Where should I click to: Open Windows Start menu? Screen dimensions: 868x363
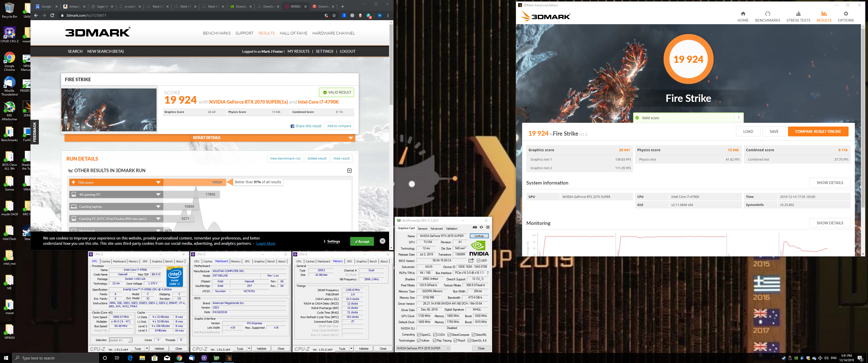(6, 358)
